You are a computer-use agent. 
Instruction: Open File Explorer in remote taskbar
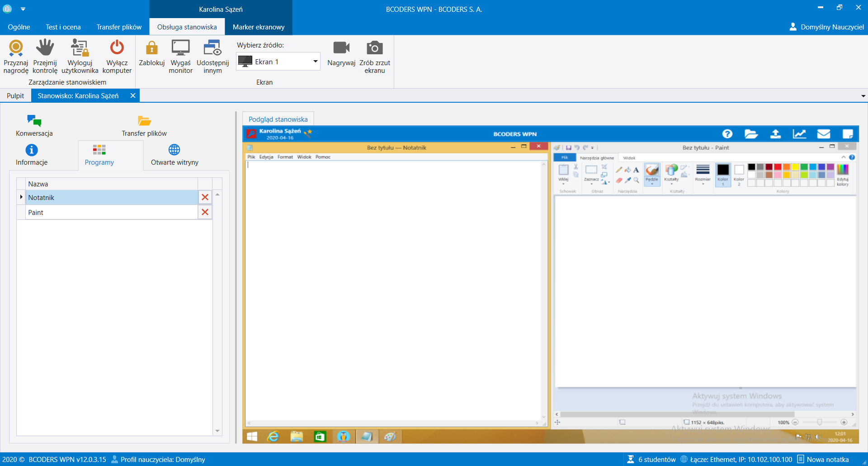[297, 436]
